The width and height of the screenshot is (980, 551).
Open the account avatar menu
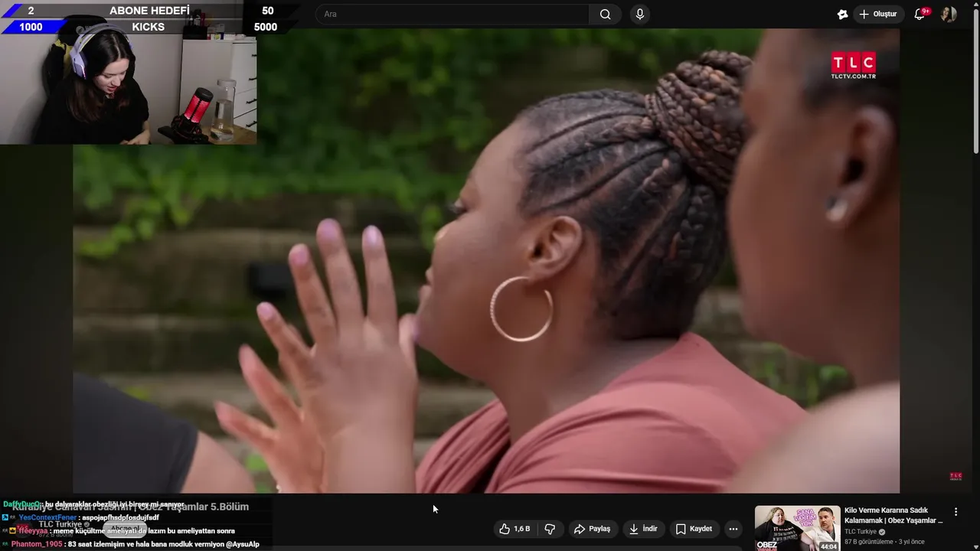(x=949, y=14)
